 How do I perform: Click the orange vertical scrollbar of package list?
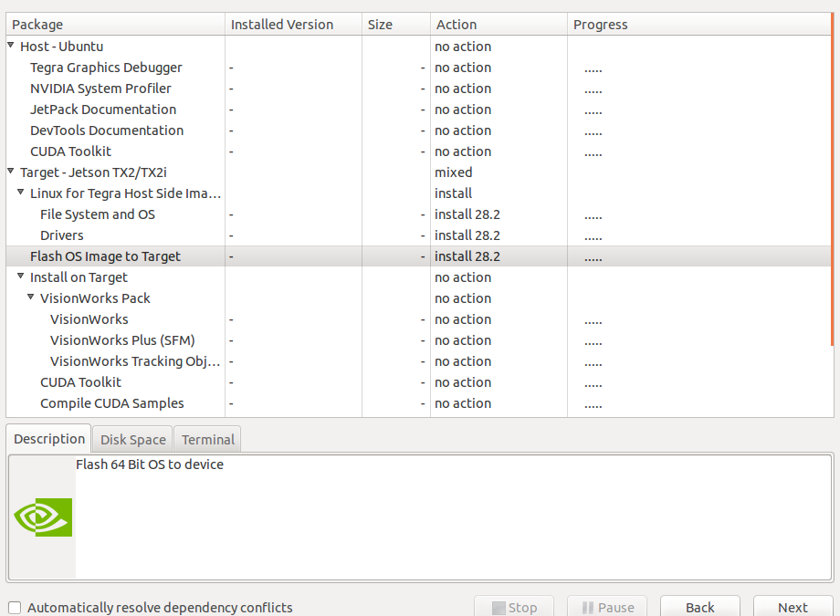pyautogui.click(x=831, y=183)
